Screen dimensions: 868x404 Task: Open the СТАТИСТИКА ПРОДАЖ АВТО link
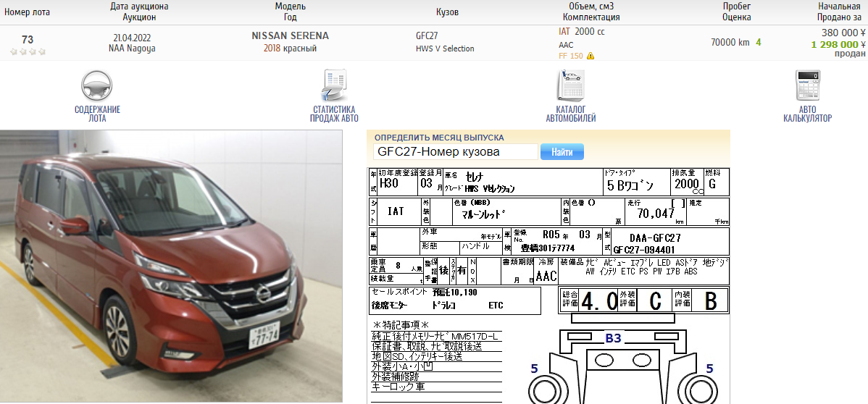coord(334,114)
